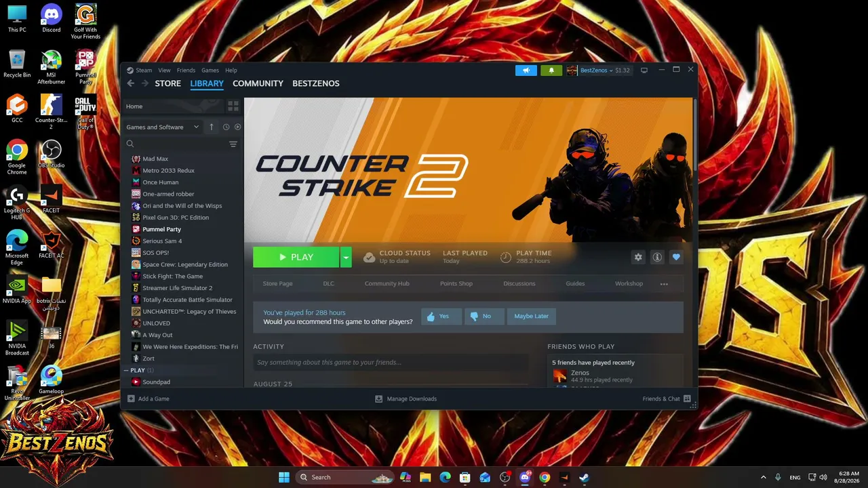Open Steam from the taskbar
The image size is (868, 488).
coord(584,477)
